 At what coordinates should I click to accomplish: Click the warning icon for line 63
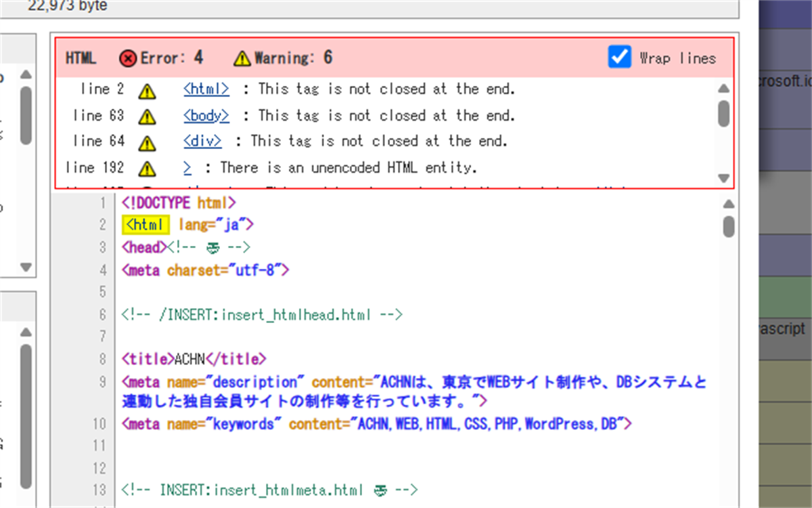(146, 117)
